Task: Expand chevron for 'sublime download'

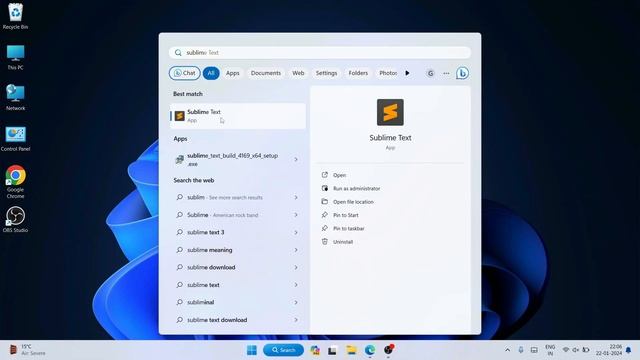Action: click(296, 268)
